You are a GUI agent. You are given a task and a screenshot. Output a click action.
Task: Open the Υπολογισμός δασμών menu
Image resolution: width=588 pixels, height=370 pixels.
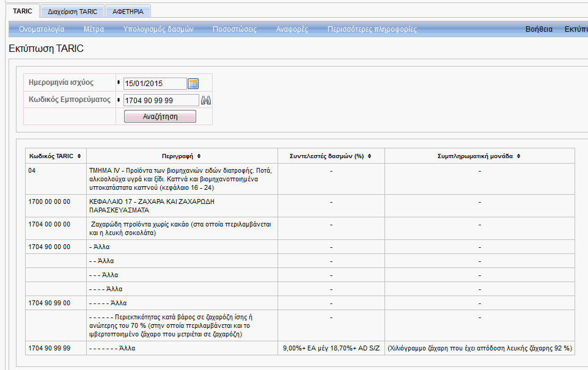pos(158,29)
